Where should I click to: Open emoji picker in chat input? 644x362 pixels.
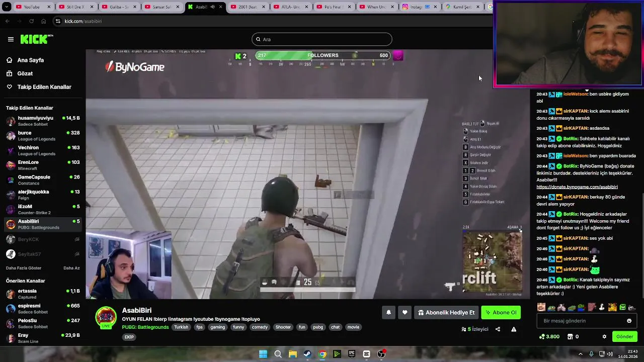629,321
